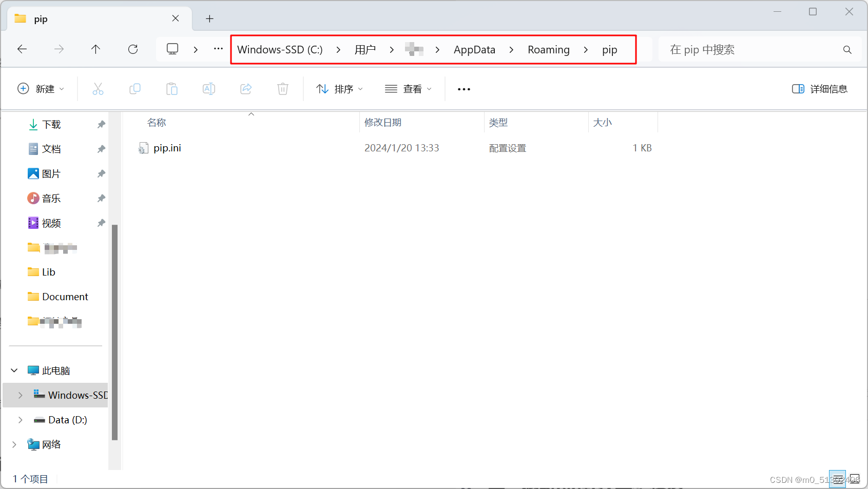This screenshot has height=489, width=868.
Task: Collapse 此电脑 in the navigation pane
Action: [x=14, y=370]
